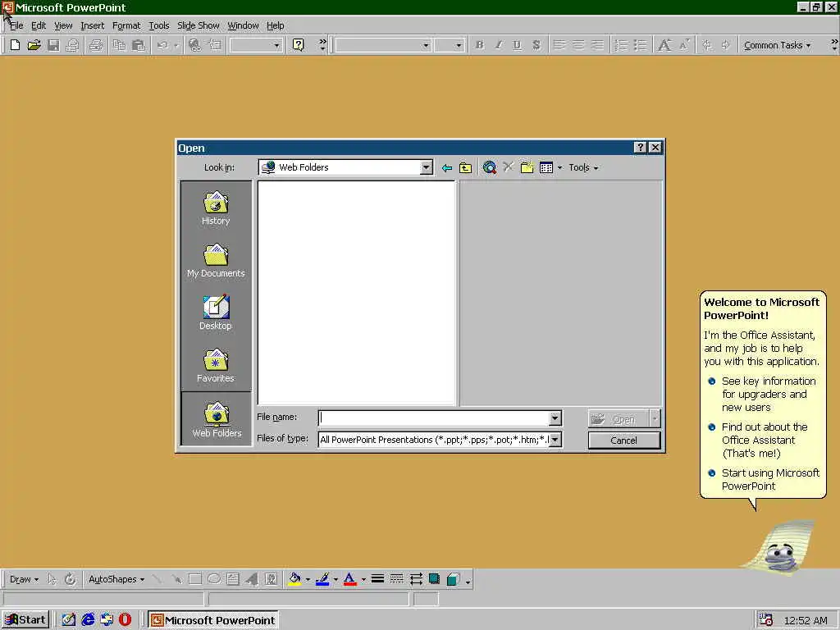Click the dialog Help question mark button
The image size is (840, 630).
click(x=640, y=148)
